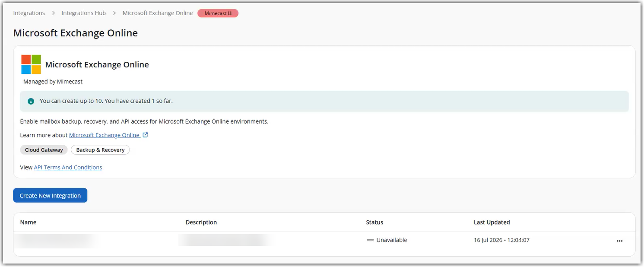Click the Microsoft Exchange Online page title

coord(76,33)
